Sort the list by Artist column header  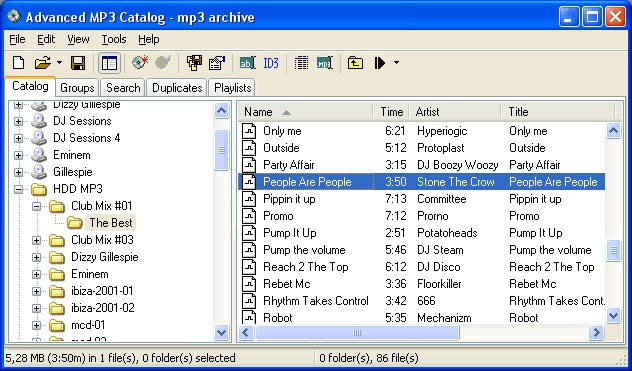[x=455, y=112]
